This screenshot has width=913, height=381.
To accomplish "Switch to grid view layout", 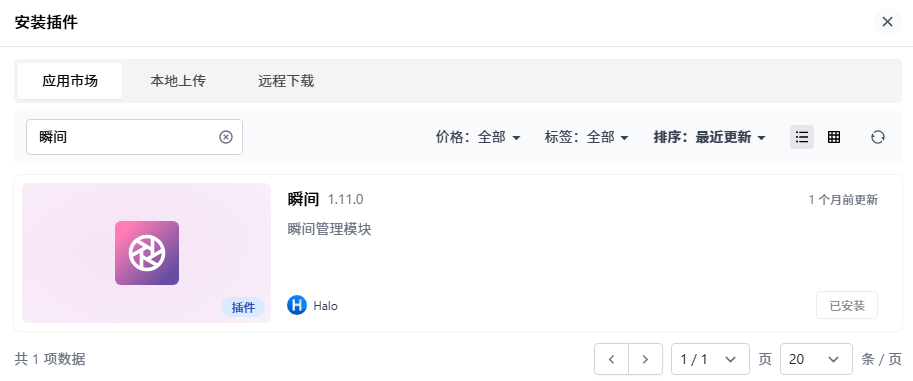I will coord(834,137).
